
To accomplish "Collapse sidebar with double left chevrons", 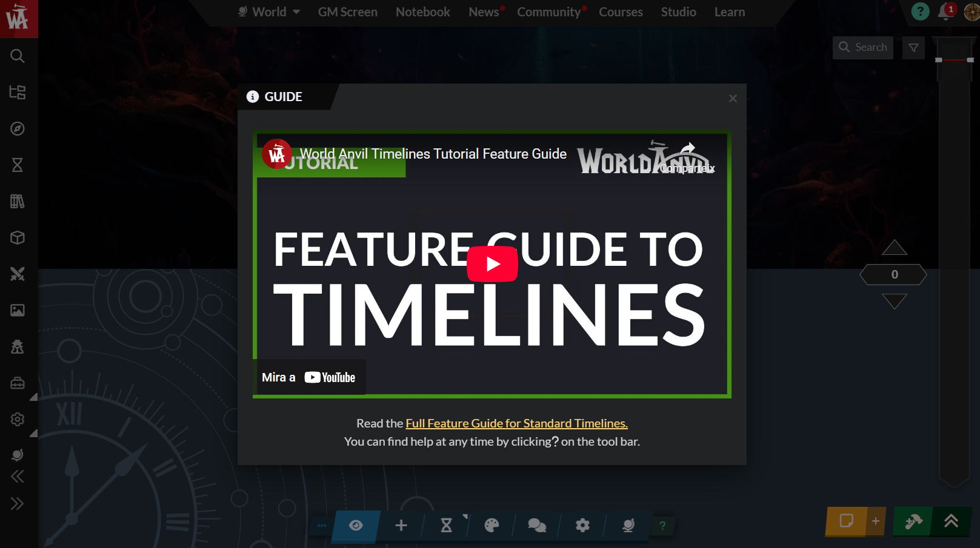I will click(x=18, y=477).
